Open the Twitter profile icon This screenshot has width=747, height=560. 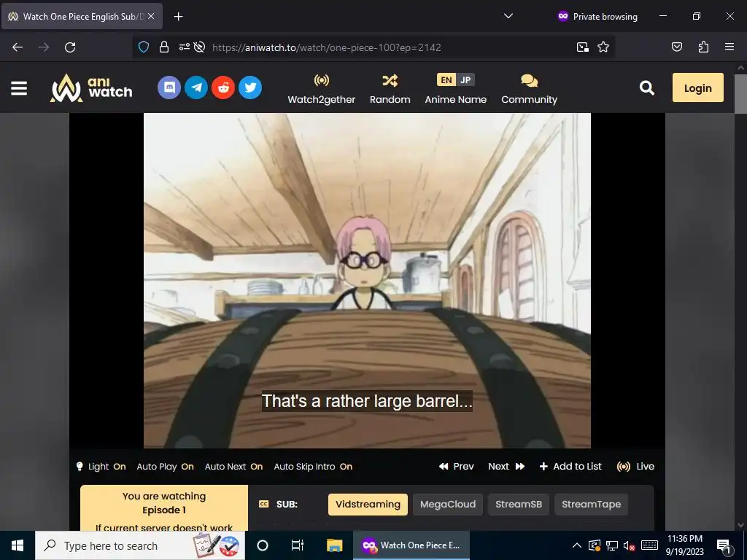(x=251, y=87)
